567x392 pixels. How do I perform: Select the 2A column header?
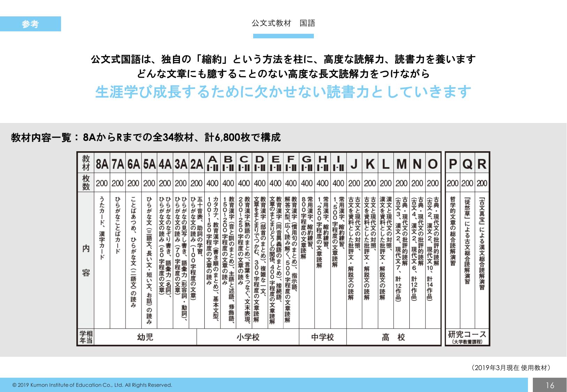click(x=197, y=163)
